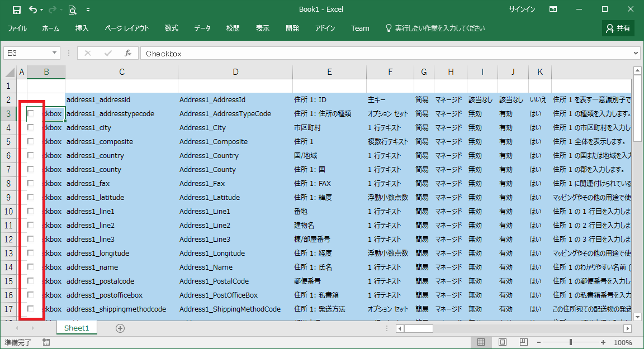This screenshot has width=644, height=349.
Task: Open the ページ レイアウト ribbon tab
Action: [x=126, y=28]
